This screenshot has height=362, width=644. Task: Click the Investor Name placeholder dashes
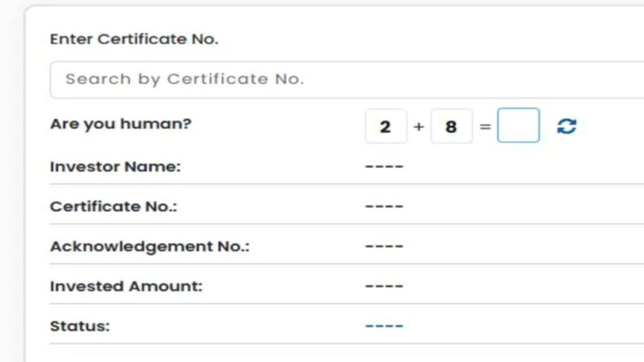pos(384,167)
